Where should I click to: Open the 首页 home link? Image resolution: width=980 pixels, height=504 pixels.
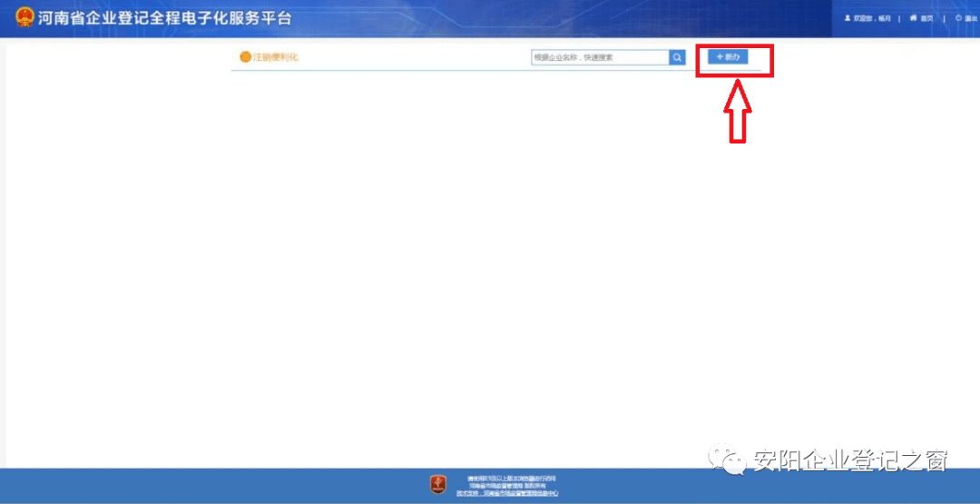coord(922,18)
